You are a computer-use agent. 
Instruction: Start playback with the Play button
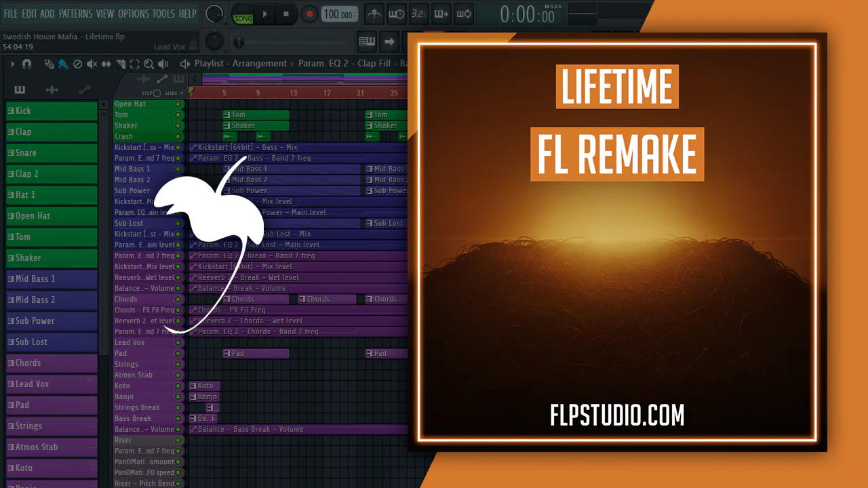[265, 14]
